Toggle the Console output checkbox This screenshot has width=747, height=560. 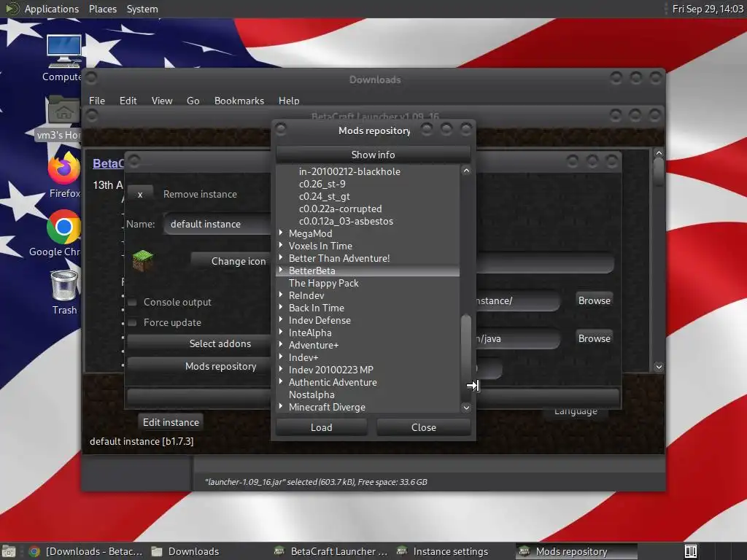coord(133,302)
